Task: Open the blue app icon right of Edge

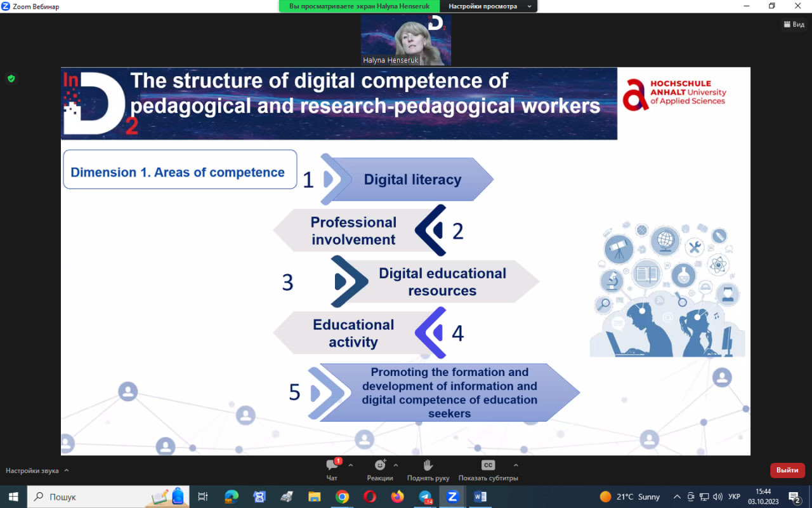Action: pyautogui.click(x=259, y=497)
